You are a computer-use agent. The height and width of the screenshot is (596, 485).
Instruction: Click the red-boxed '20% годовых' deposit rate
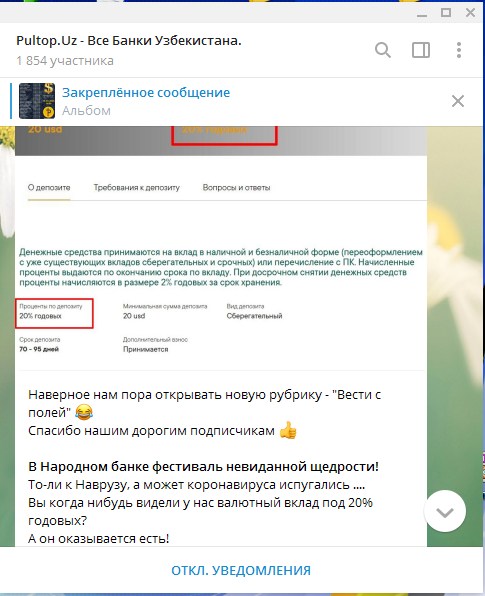point(54,314)
